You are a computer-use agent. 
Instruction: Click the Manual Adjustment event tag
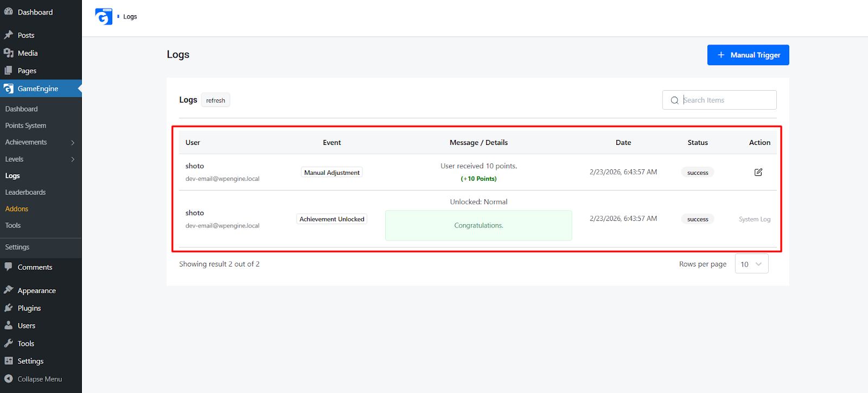(x=332, y=173)
